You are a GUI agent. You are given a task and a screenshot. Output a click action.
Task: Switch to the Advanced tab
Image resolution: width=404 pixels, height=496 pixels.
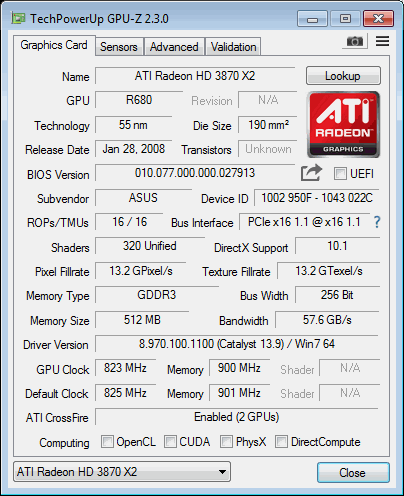[174, 47]
